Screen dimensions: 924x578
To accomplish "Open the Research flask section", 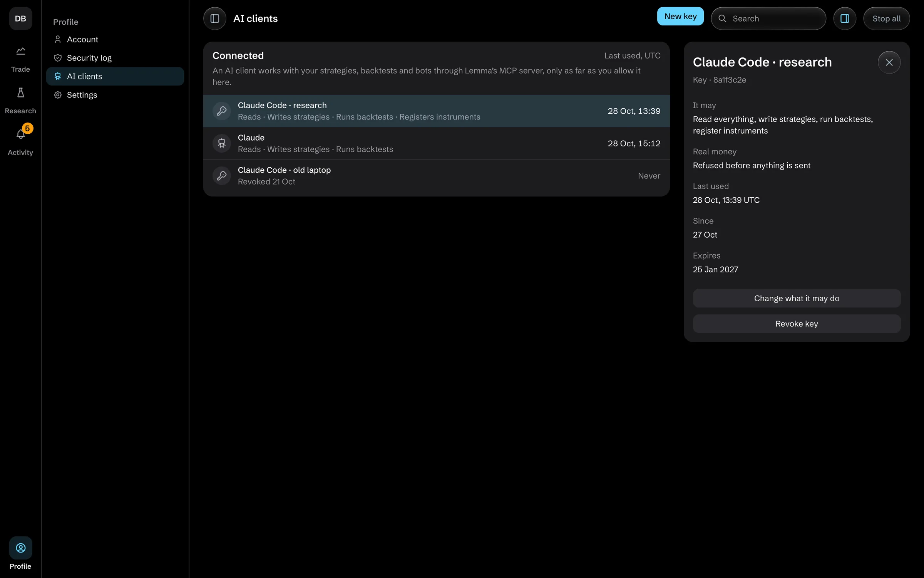I will pyautogui.click(x=20, y=101).
